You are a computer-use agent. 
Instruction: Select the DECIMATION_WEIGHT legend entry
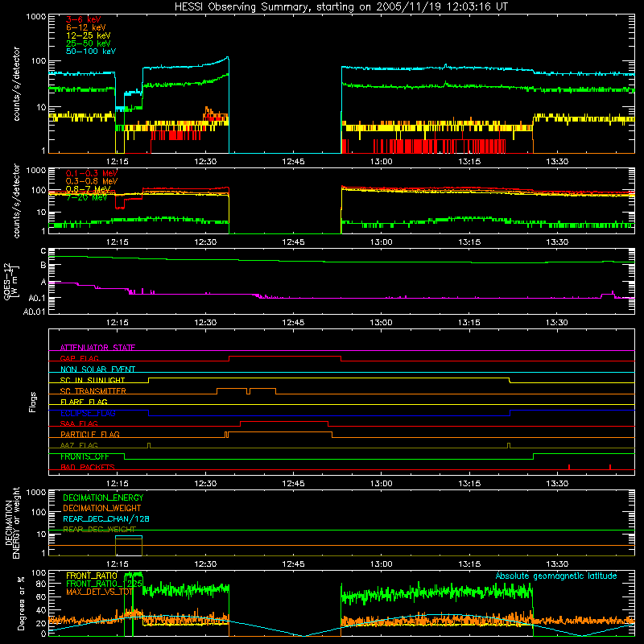pos(102,508)
